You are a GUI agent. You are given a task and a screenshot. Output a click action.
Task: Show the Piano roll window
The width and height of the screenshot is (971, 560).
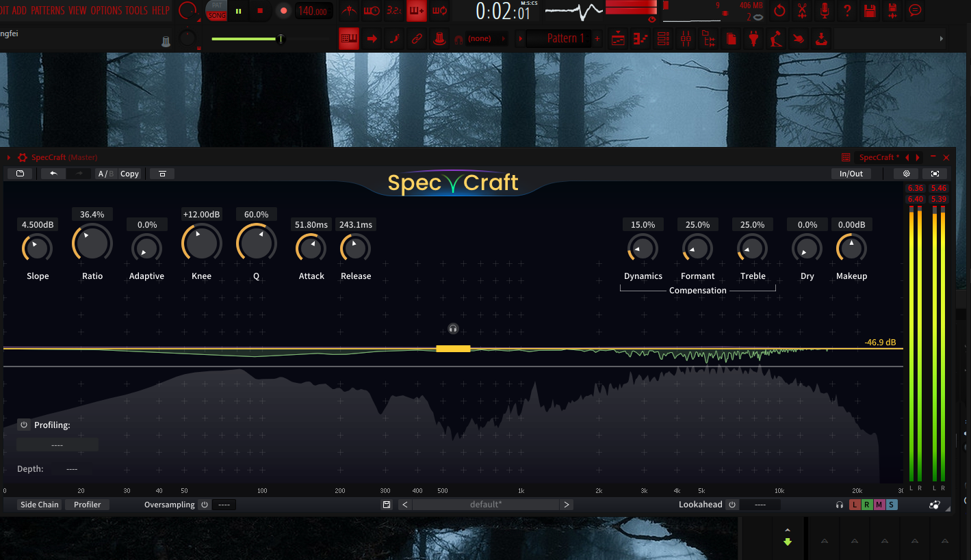[640, 39]
